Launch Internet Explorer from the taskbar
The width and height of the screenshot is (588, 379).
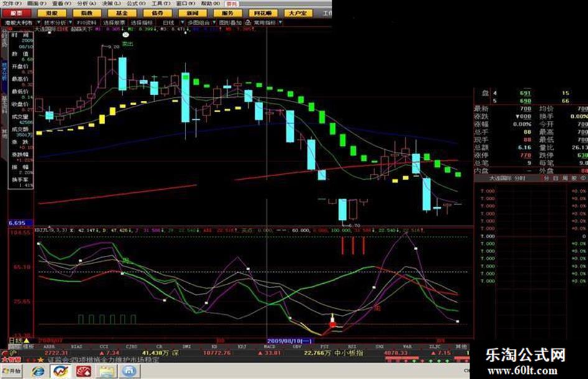38,372
